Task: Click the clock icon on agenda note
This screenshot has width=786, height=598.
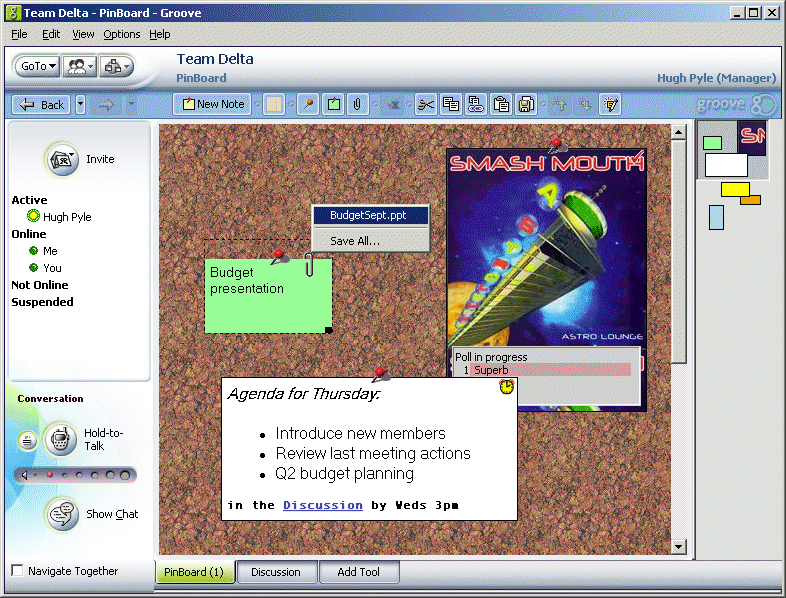Action: point(506,387)
